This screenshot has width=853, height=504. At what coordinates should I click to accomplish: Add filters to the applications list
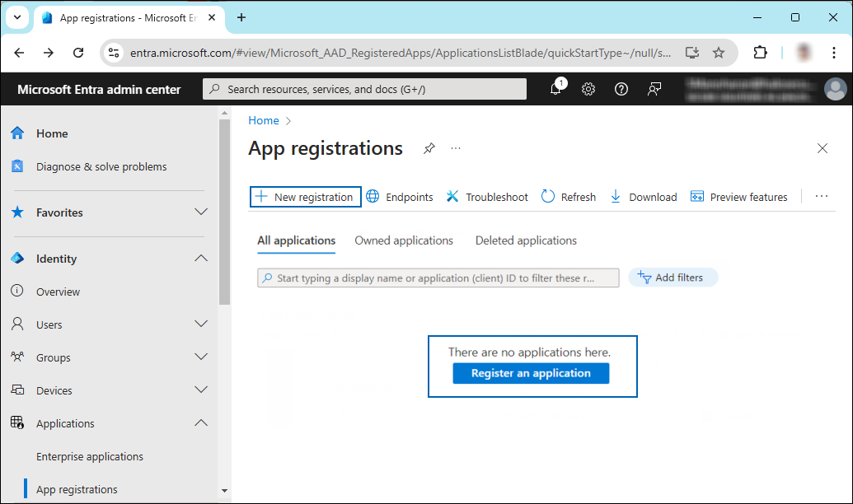(x=673, y=277)
